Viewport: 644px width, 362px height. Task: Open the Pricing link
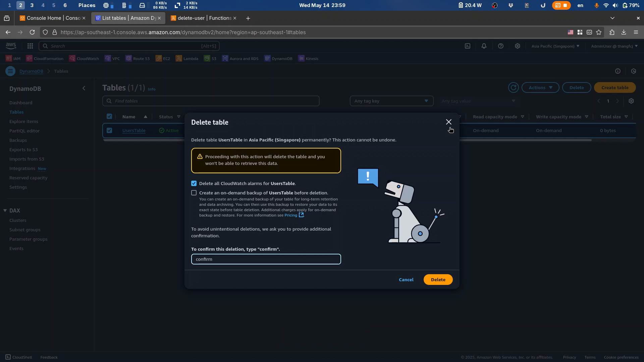(294, 215)
